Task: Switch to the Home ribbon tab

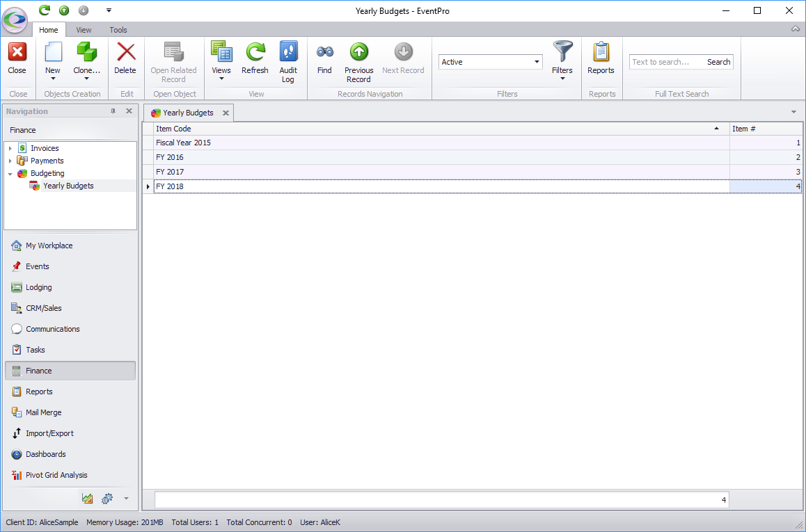Action: click(x=49, y=30)
